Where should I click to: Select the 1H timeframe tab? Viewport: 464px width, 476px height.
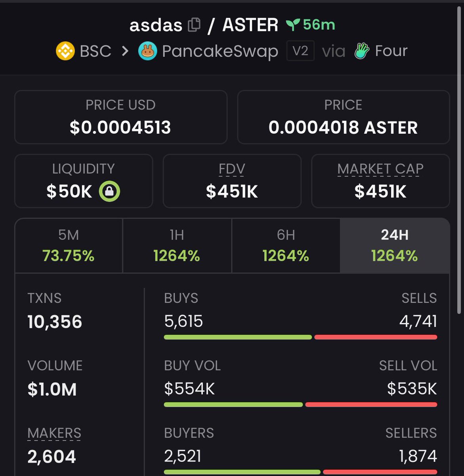coord(177,246)
